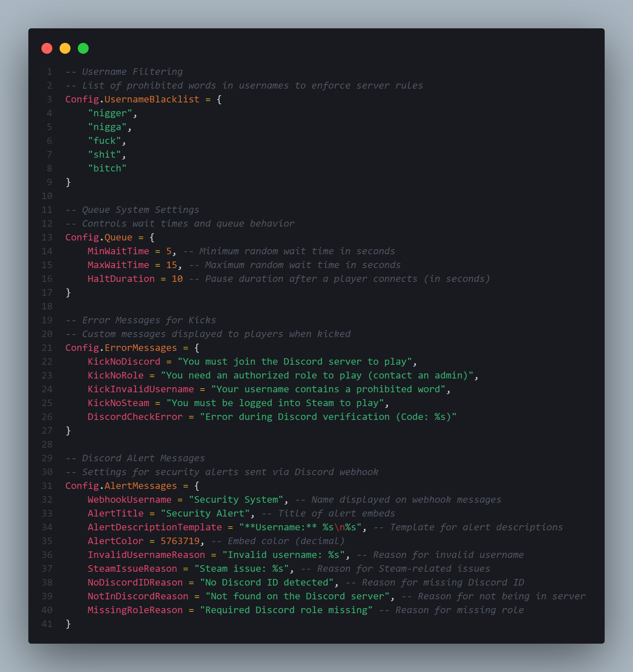The width and height of the screenshot is (633, 672).
Task: Click the MissingRoleReason key
Action: pyautogui.click(x=135, y=610)
